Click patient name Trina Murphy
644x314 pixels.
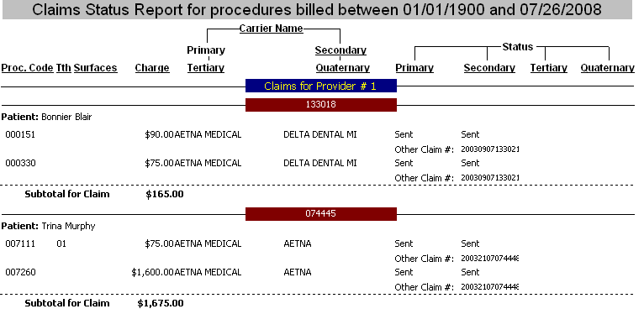68,227
